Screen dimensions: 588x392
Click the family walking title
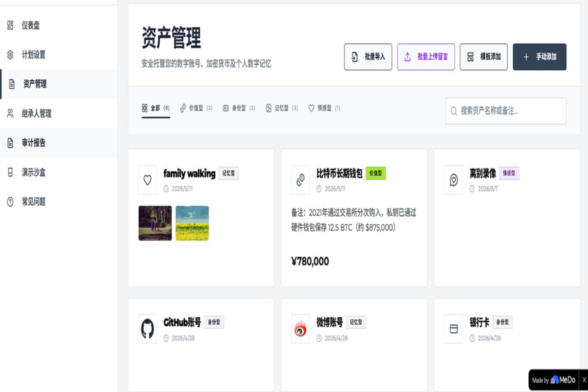[190, 173]
